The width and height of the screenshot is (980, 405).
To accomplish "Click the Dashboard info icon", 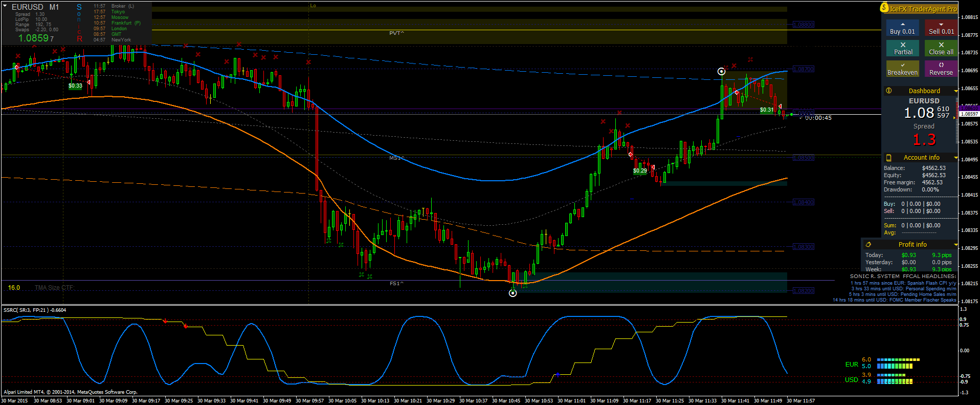I will (889, 91).
